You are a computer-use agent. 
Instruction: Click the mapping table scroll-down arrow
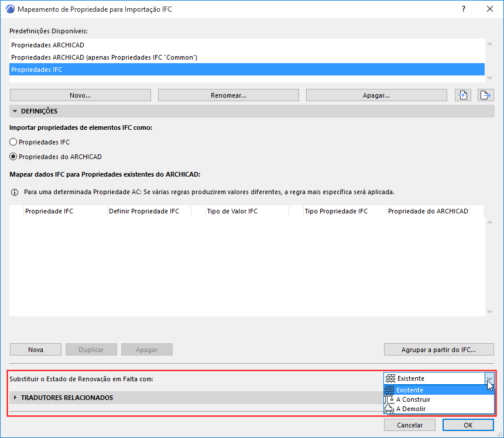(489, 312)
